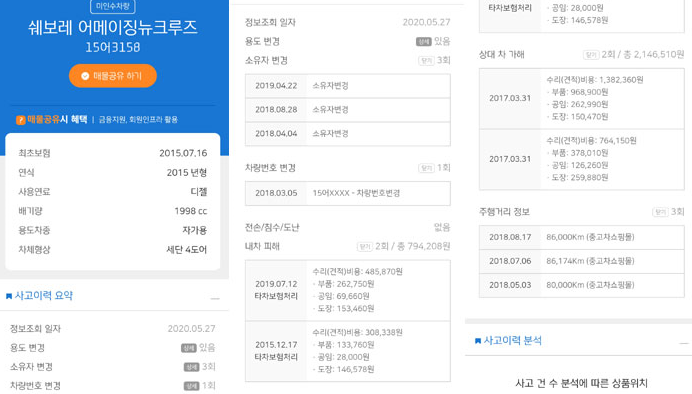Close the 소유자 변경 list with 닫기

[426, 60]
